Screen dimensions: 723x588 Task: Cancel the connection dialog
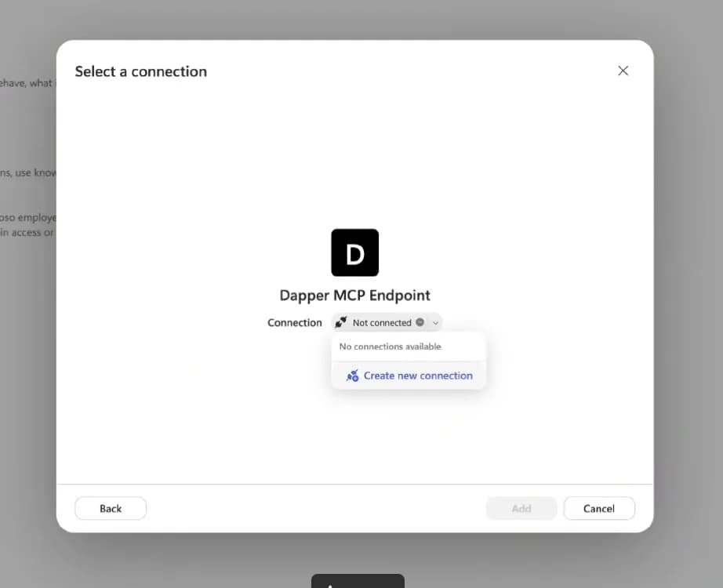coord(599,508)
